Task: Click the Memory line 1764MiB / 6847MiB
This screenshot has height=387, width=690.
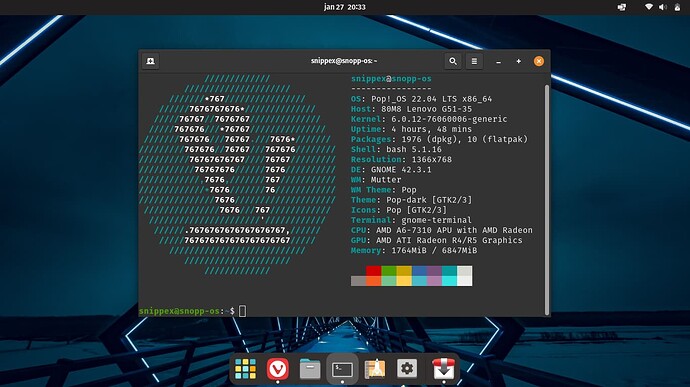Action: tap(414, 251)
